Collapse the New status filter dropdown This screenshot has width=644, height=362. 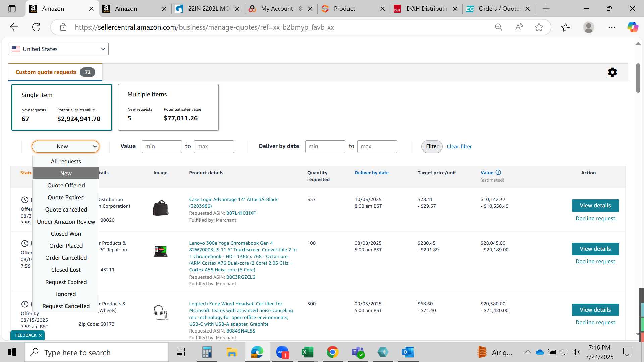tap(65, 146)
